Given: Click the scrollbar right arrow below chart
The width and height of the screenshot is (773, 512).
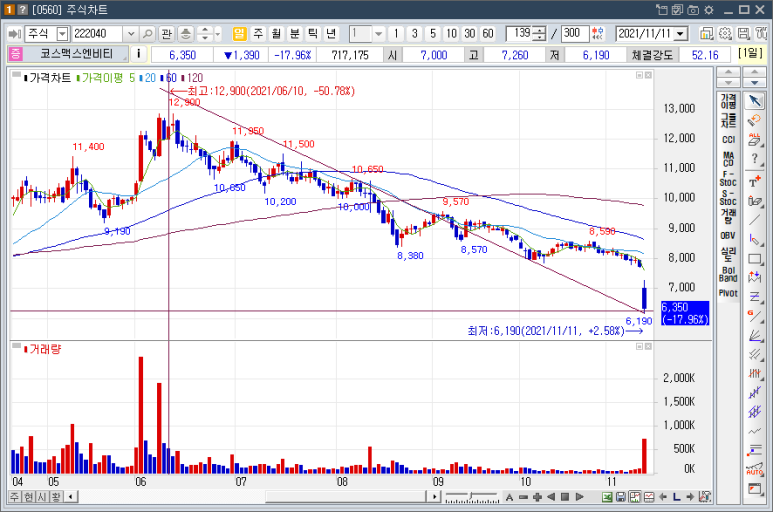Looking at the screenshot, I should pos(434,497).
